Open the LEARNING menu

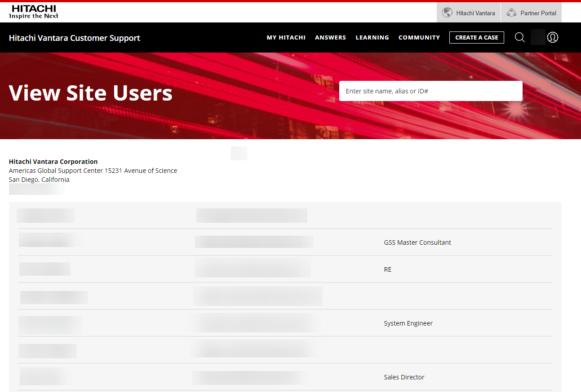373,38
